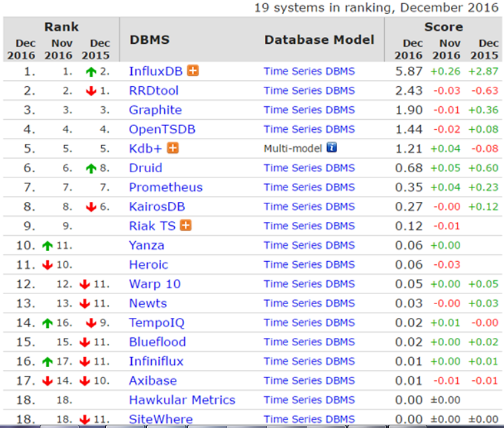Open the Prometheus link
This screenshot has width=504, height=428.
pyautogui.click(x=166, y=187)
